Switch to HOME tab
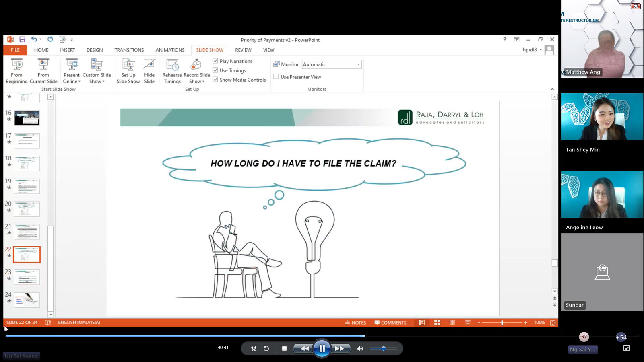The image size is (644, 362). [x=41, y=50]
